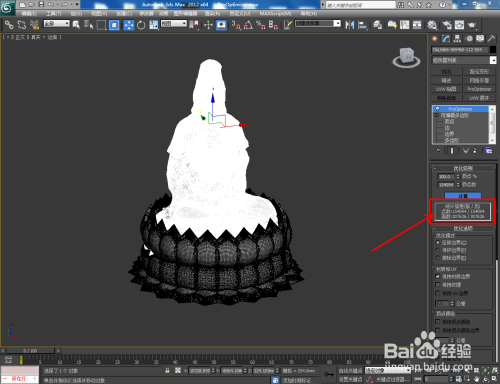
Task: Collapse the 优化级别 rollout header
Action: coord(463,168)
